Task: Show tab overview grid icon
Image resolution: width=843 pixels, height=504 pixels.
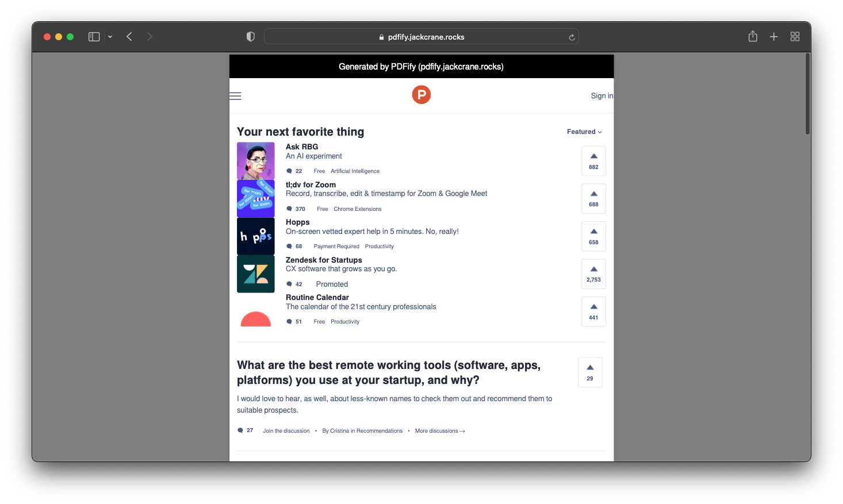Action: click(x=795, y=37)
